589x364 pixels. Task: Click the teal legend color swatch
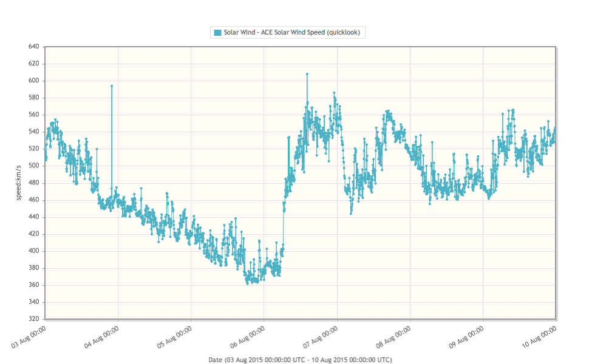click(217, 32)
